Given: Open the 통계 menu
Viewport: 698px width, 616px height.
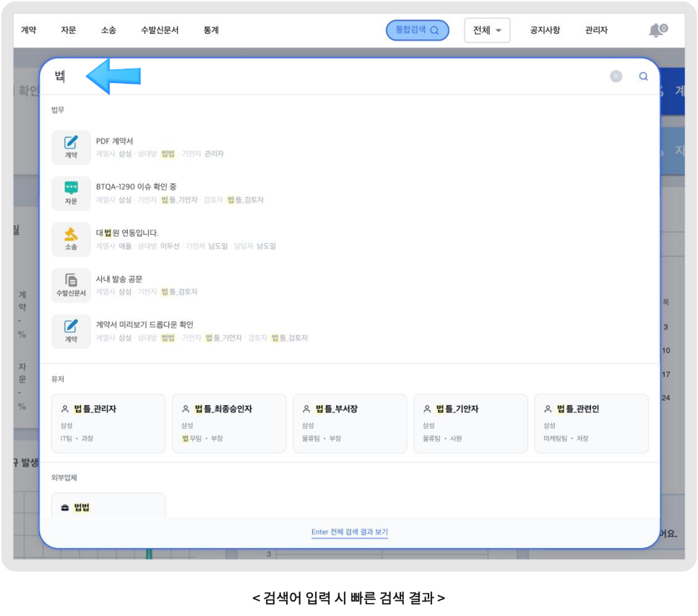Looking at the screenshot, I should (x=211, y=30).
